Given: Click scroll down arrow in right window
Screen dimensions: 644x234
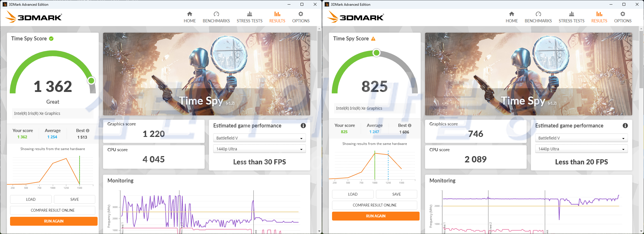Looking at the screenshot, I should click(641, 231).
